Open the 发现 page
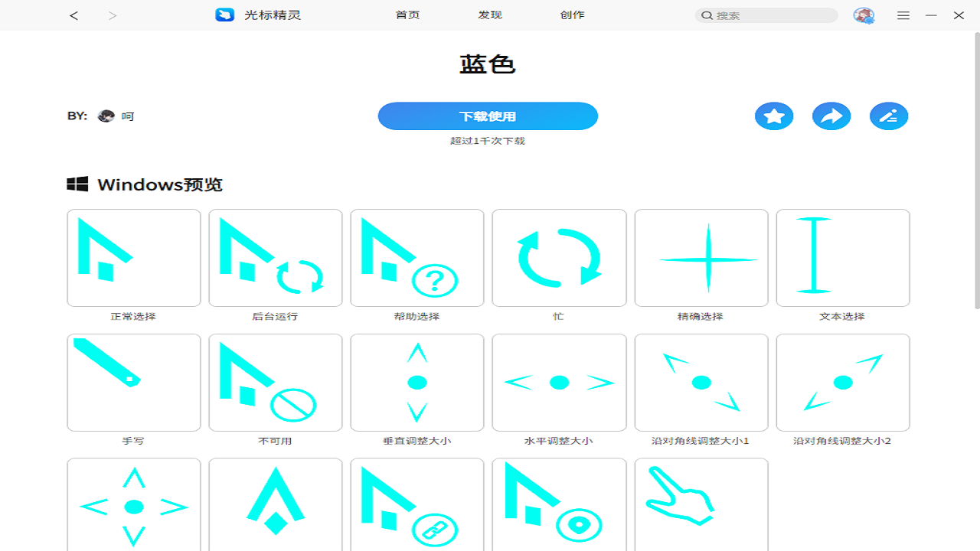The width and height of the screenshot is (980, 551). 490,15
